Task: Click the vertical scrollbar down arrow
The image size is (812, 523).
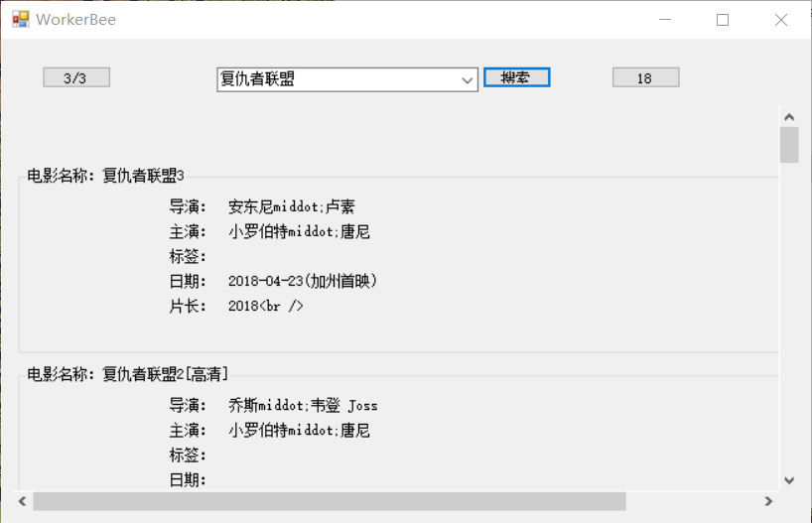Action: coord(789,480)
